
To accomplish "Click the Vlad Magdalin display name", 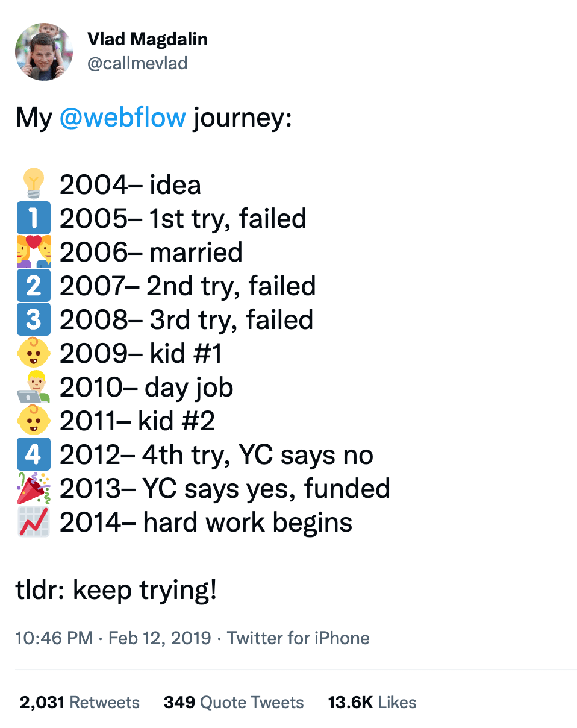I will pyautogui.click(x=148, y=40).
